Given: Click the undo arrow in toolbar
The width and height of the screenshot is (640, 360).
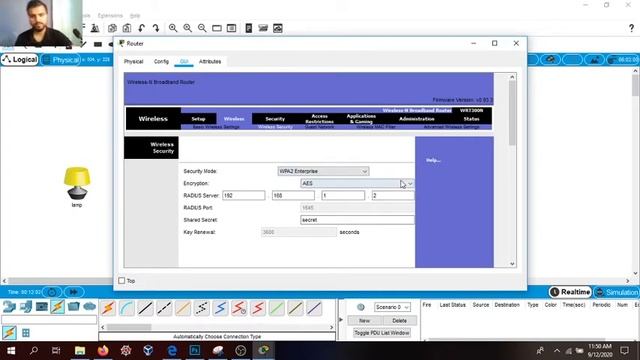Looking at the screenshot, I should coord(142,28).
